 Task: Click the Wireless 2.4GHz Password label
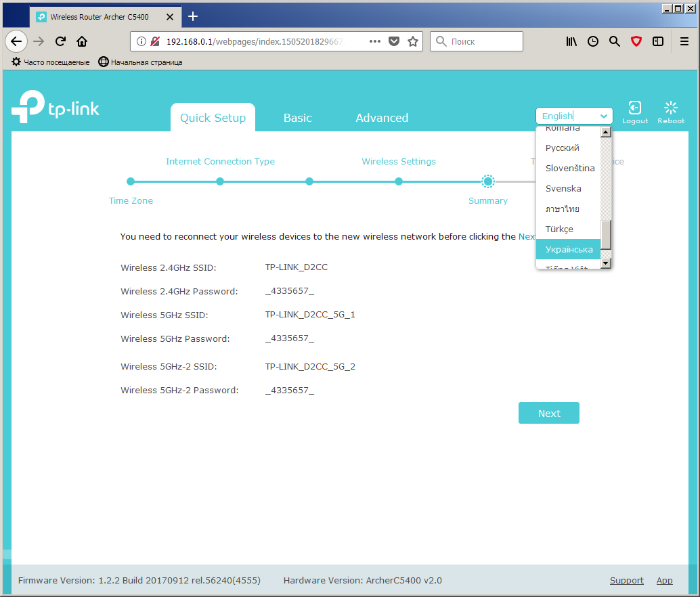179,291
